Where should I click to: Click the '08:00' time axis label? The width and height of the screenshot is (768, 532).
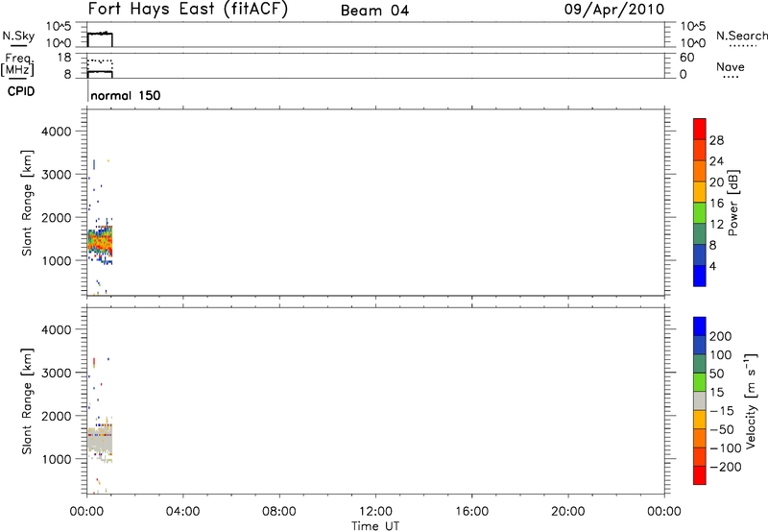(279, 512)
